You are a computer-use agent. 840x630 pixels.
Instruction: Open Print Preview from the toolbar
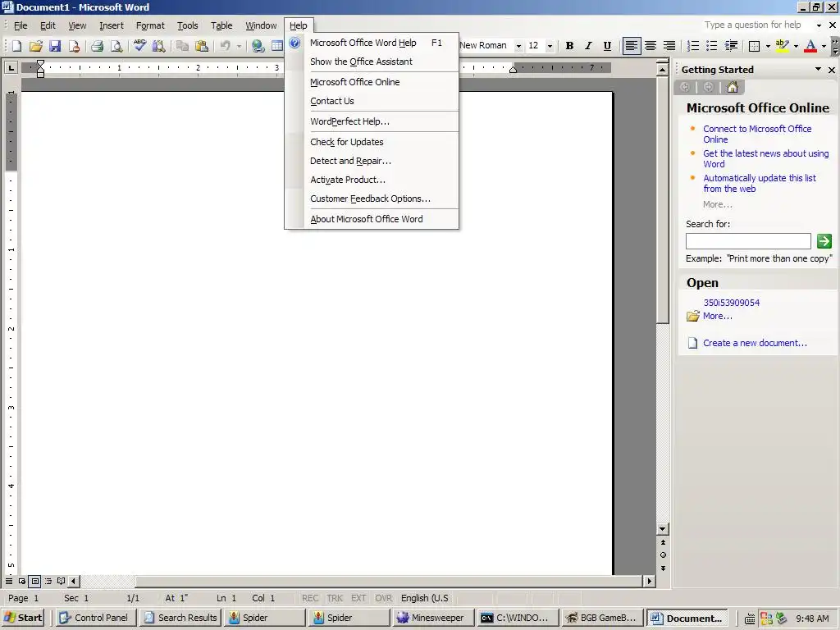(x=116, y=46)
